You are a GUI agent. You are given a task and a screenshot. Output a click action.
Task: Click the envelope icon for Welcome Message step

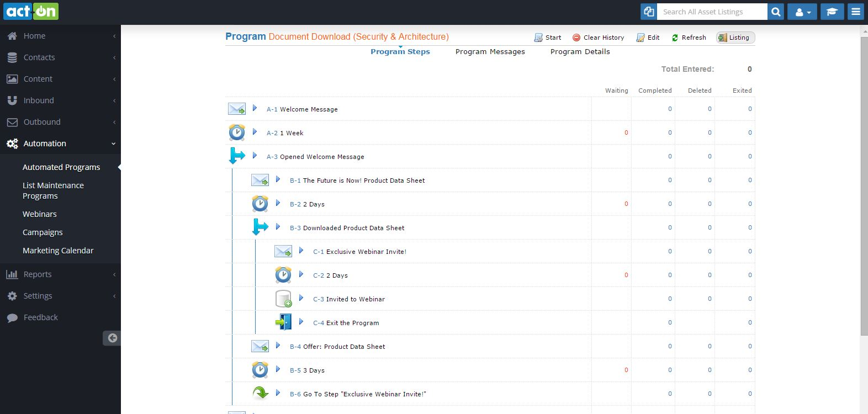tap(237, 109)
